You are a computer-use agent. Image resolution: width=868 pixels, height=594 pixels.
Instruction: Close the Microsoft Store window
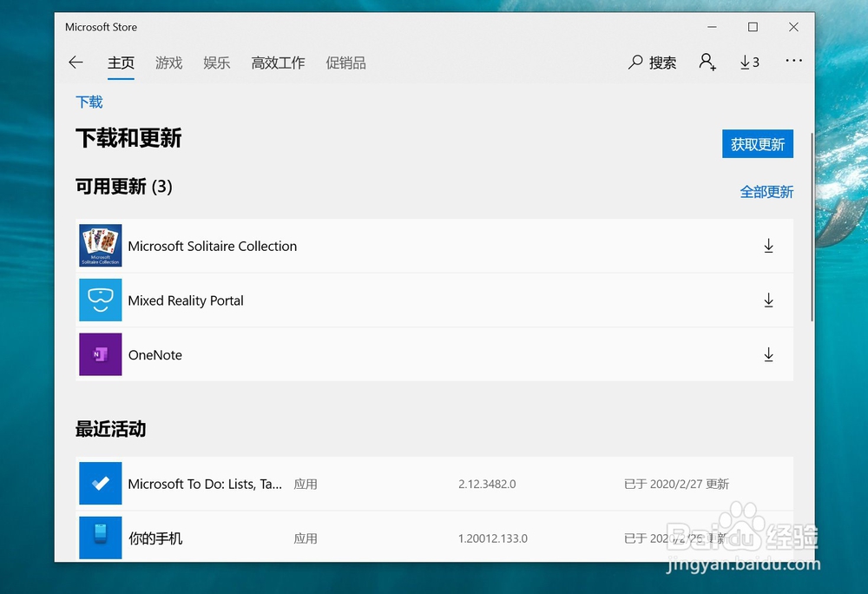pos(793,27)
